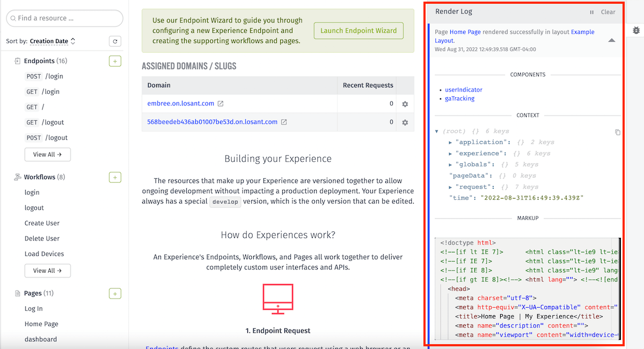Open the login workflow
This screenshot has height=349, width=644.
coord(32,192)
